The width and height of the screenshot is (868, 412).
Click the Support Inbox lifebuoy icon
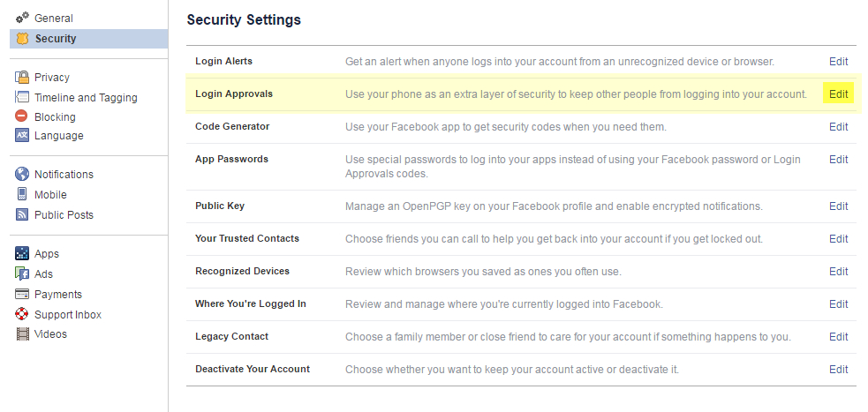coord(22,315)
